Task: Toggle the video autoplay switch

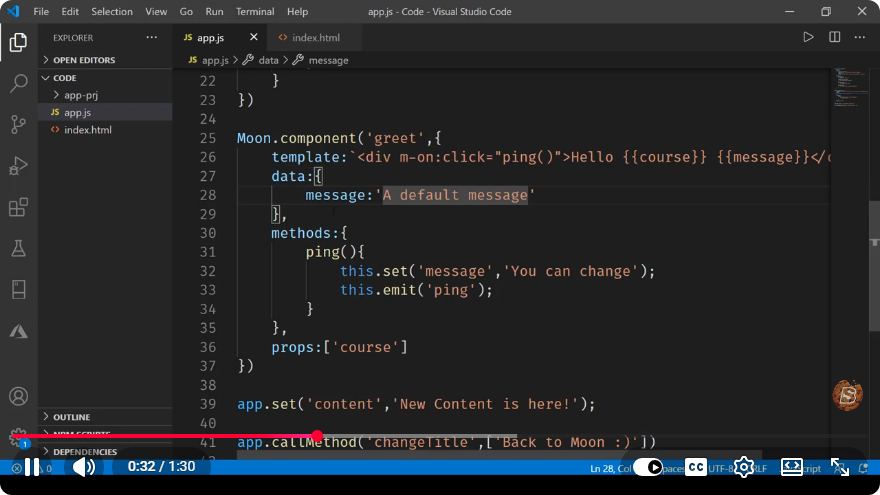Action: [x=648, y=467]
